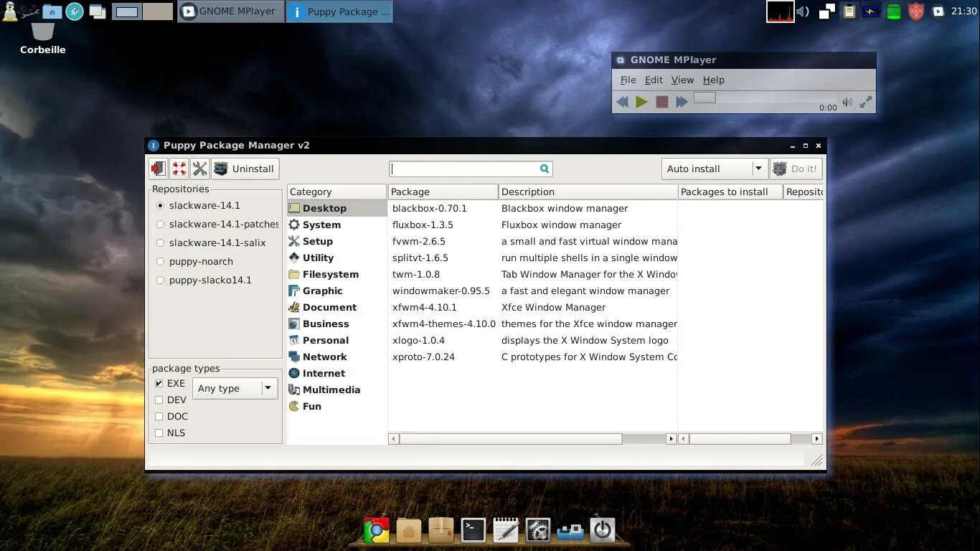The height and width of the screenshot is (551, 980).
Task: Click the exit door icon in package manager toolbar
Action: point(158,169)
